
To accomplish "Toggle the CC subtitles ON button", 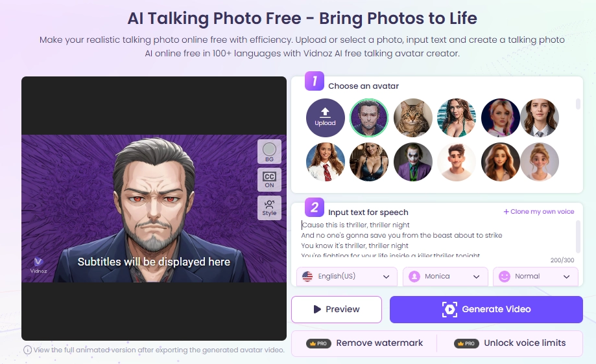I will [269, 179].
